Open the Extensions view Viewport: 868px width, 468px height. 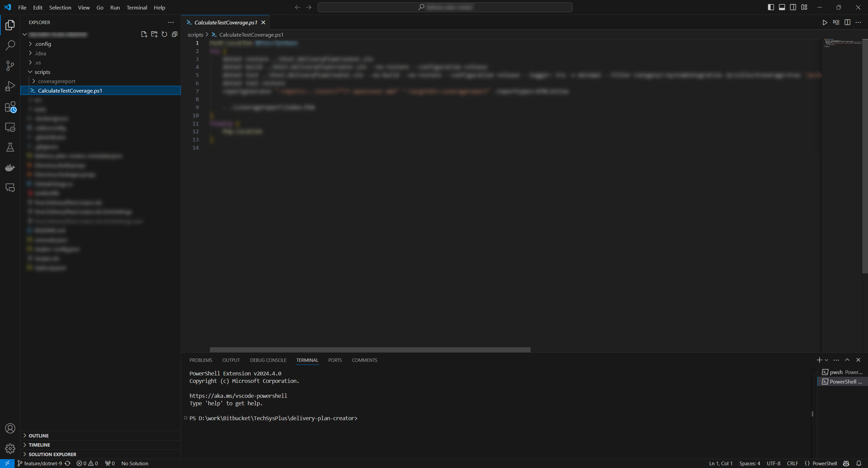coord(10,107)
